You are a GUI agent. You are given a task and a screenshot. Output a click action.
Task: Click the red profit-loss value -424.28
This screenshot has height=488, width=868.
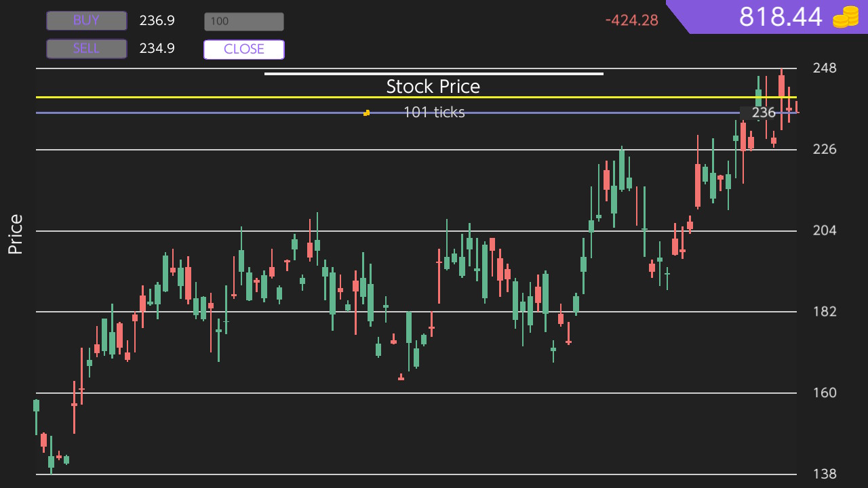tap(630, 20)
